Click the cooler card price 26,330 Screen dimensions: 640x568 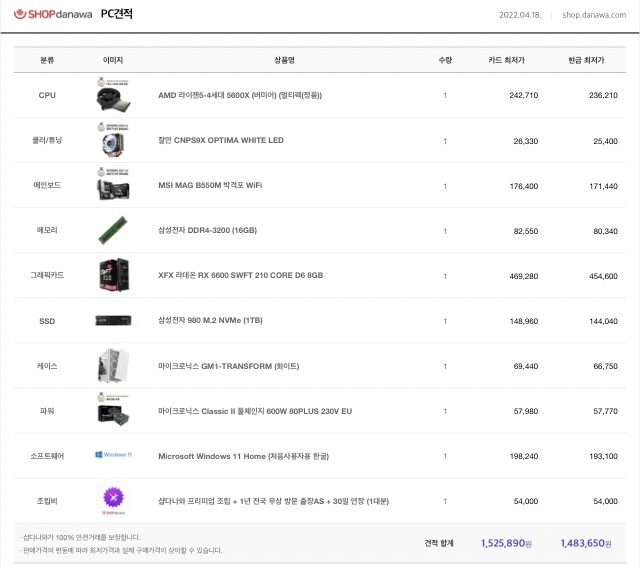pyautogui.click(x=526, y=141)
